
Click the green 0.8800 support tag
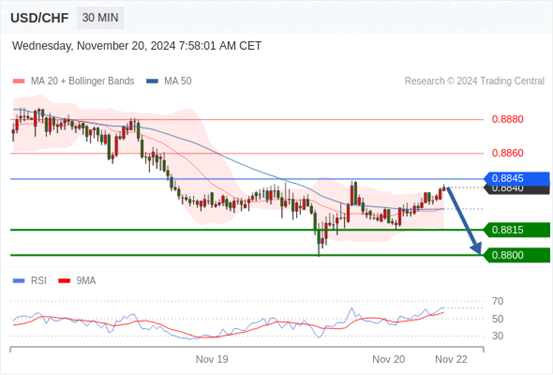(x=517, y=255)
